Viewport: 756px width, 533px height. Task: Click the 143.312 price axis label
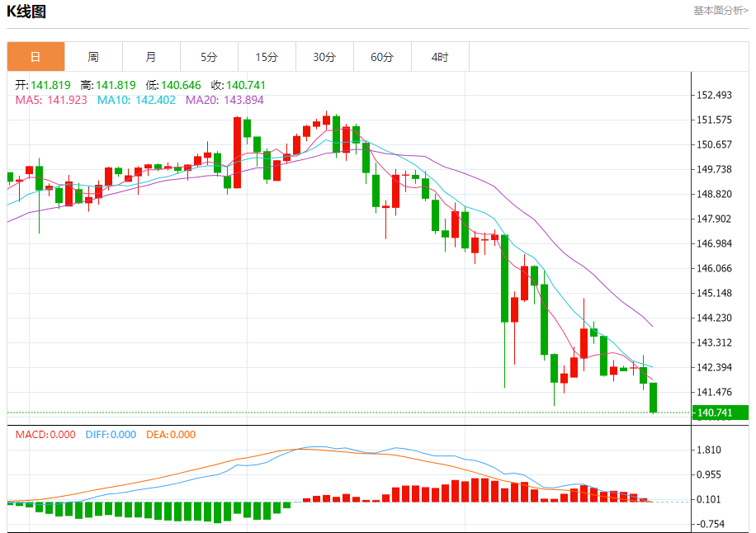715,342
